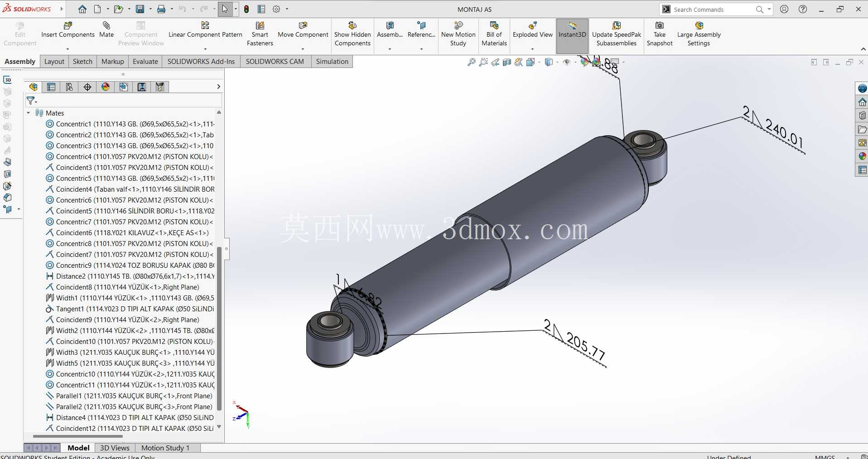Click Take Snapshot tool
Screen dimensions: 868x459
pos(660,34)
